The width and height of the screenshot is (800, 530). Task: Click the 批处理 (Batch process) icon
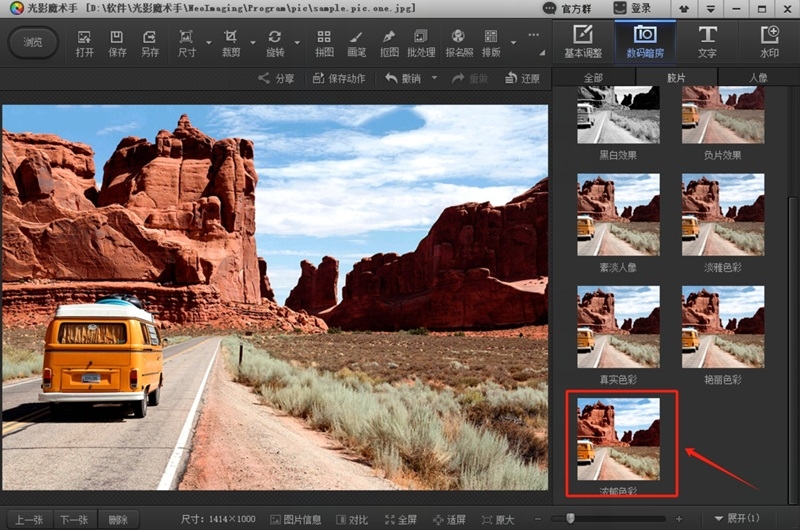click(421, 42)
